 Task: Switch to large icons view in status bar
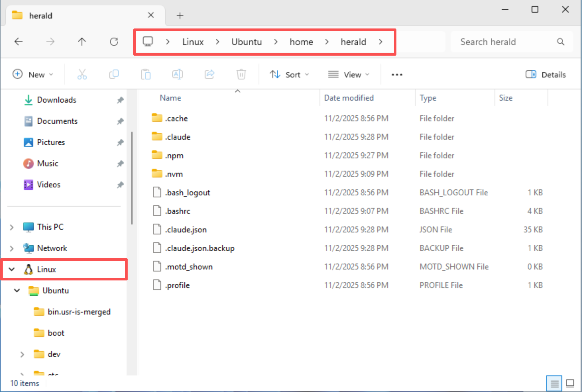(x=570, y=383)
